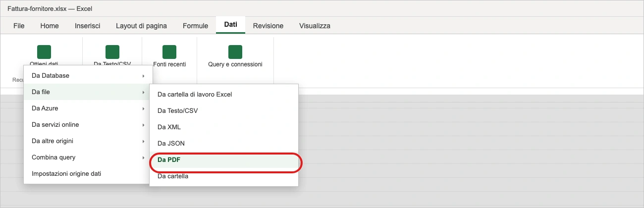
Task: Click the arrow beside Da altre origini
Action: click(x=143, y=141)
